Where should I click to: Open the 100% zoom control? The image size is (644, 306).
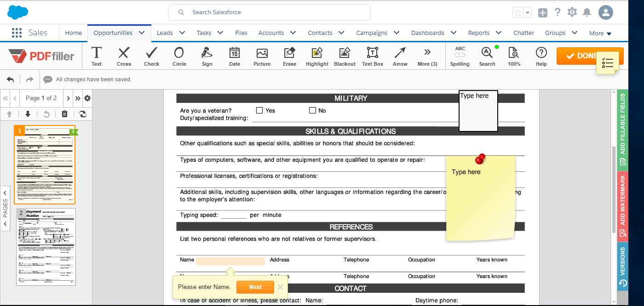[x=514, y=57]
